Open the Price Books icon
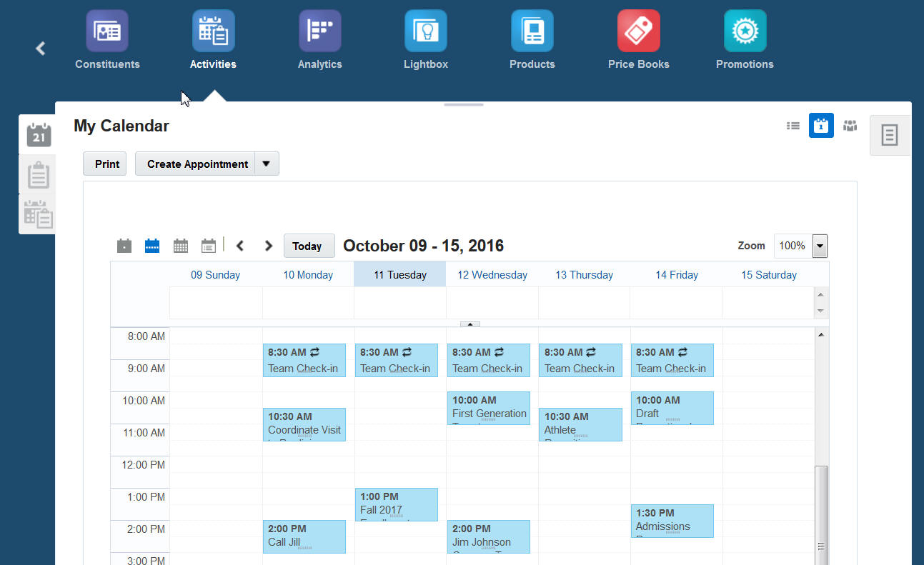 tap(638, 31)
